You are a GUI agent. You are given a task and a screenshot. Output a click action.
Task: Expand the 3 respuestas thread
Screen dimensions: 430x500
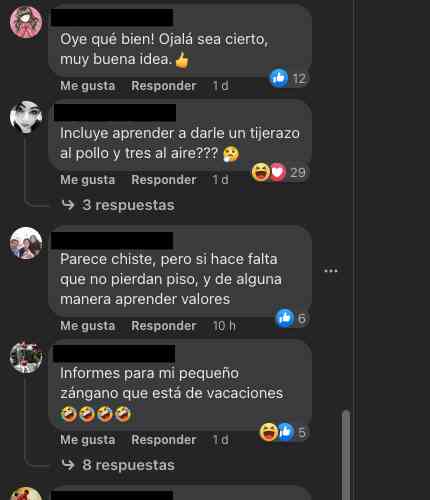click(128, 205)
